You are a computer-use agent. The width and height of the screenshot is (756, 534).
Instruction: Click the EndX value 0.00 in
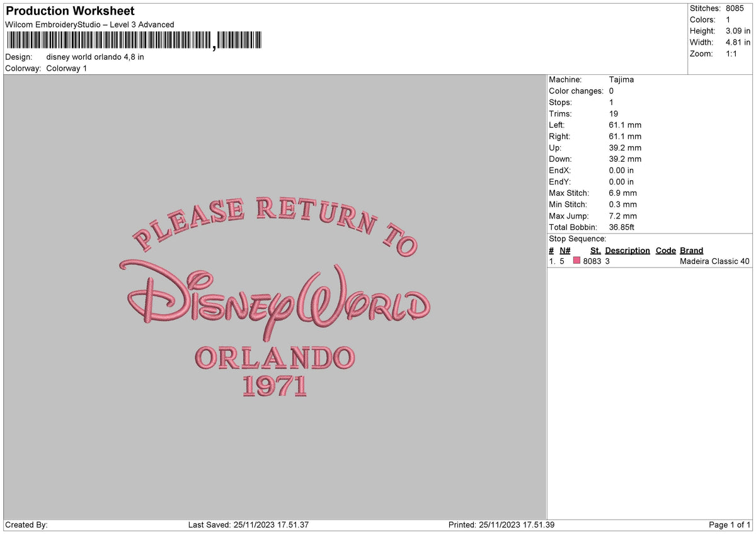[x=621, y=170]
